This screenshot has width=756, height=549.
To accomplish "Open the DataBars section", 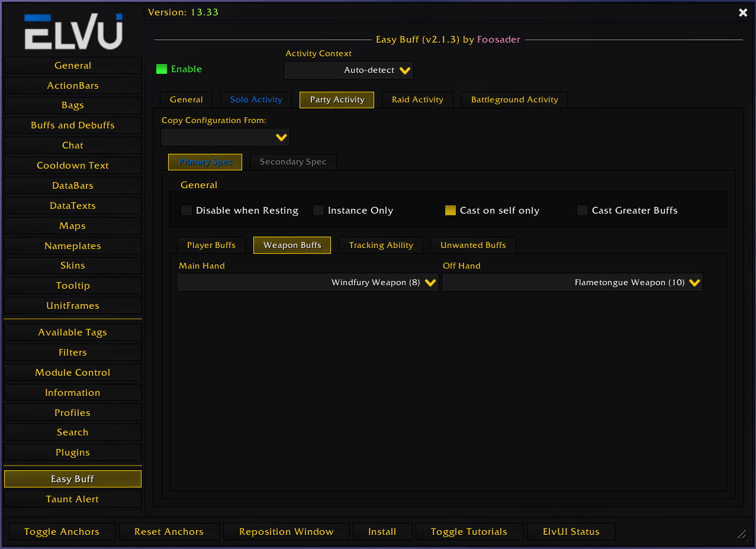I will [73, 186].
